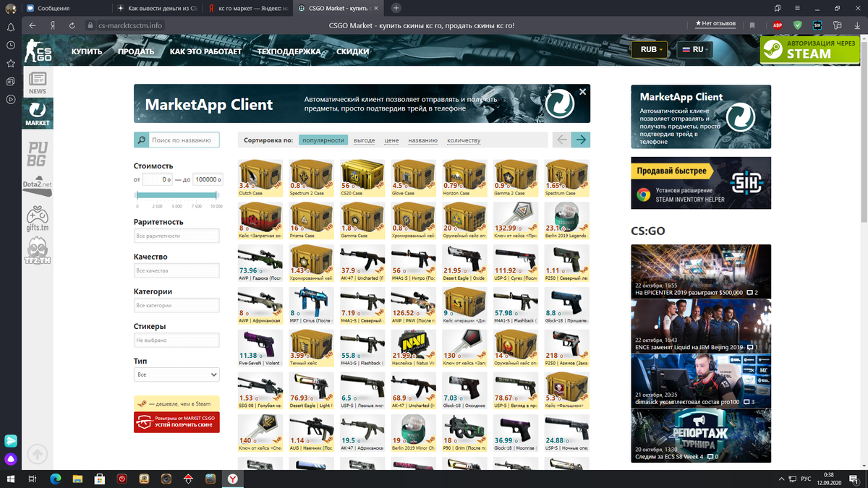
Task: Open ПРОДАТЬ menu item
Action: pyautogui.click(x=136, y=51)
